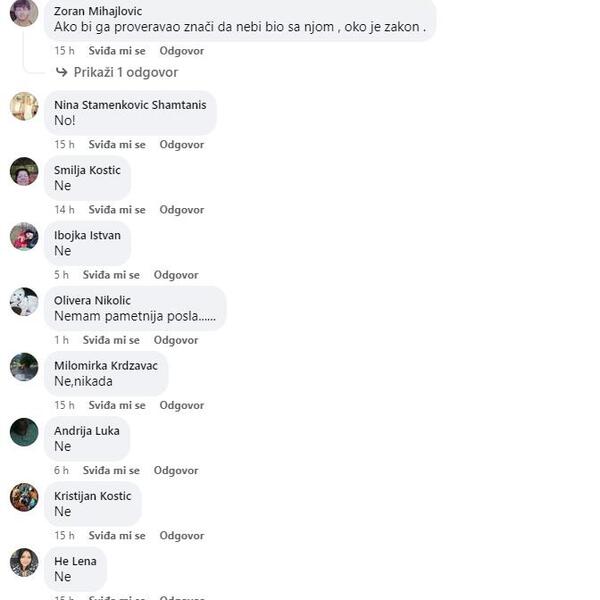Open Andrija Luka's profile name
600x600 pixels.
pos(87,430)
